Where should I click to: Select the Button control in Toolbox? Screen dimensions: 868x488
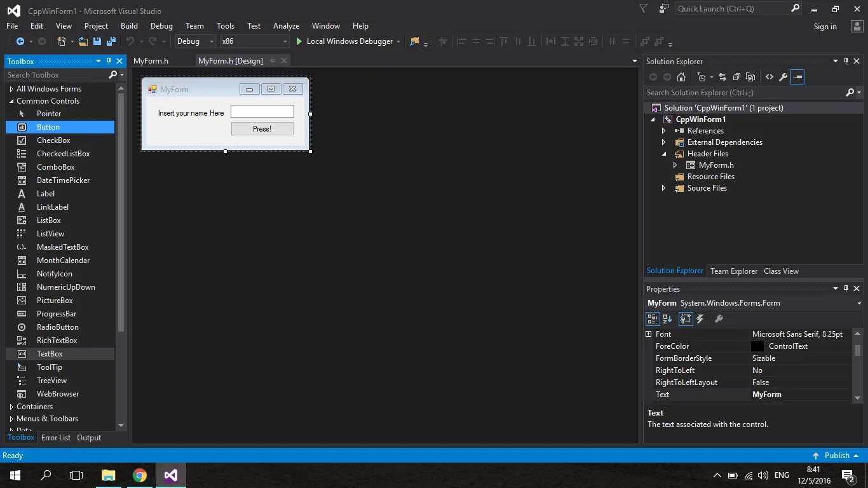(60, 127)
